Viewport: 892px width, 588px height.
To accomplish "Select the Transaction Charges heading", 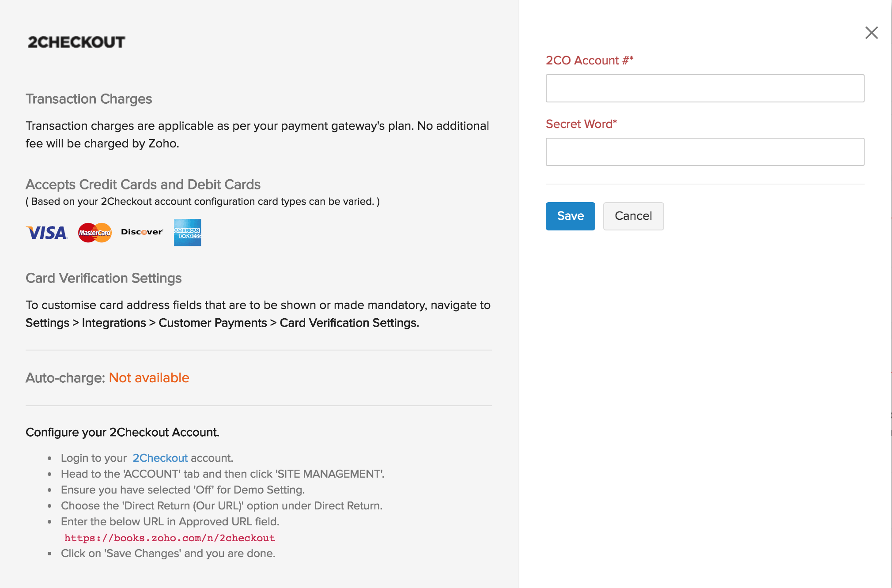I will tap(89, 99).
